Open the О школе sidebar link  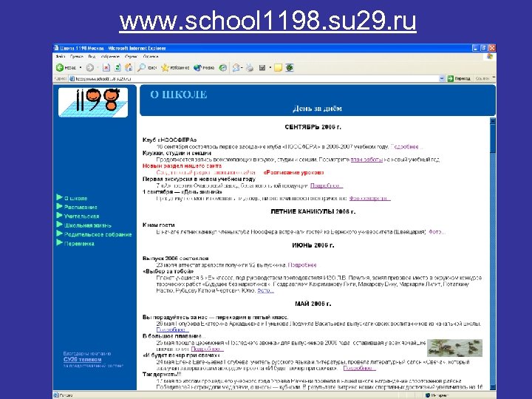click(x=75, y=198)
